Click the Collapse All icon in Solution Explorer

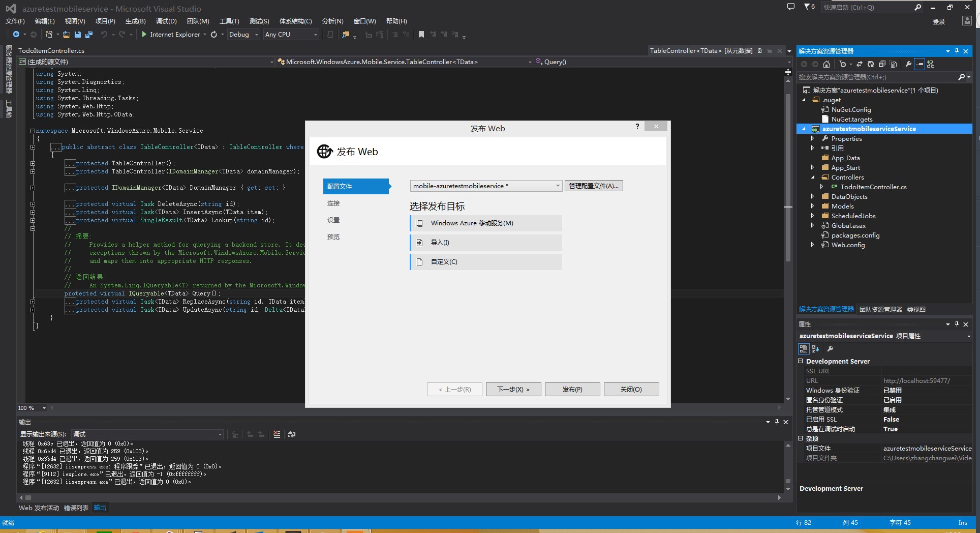882,64
